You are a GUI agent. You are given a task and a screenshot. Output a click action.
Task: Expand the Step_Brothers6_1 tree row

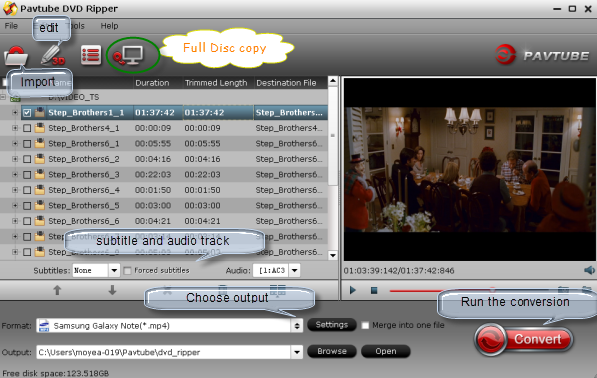click(15, 144)
